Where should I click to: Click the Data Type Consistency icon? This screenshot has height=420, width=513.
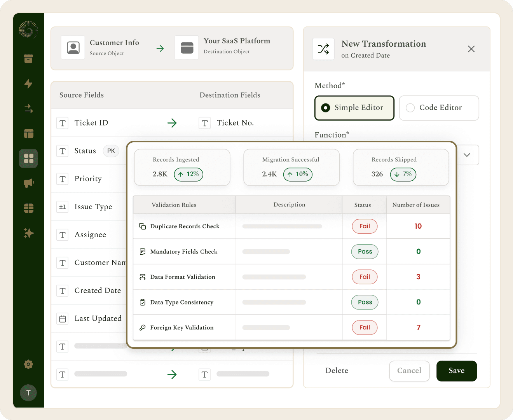pos(143,302)
